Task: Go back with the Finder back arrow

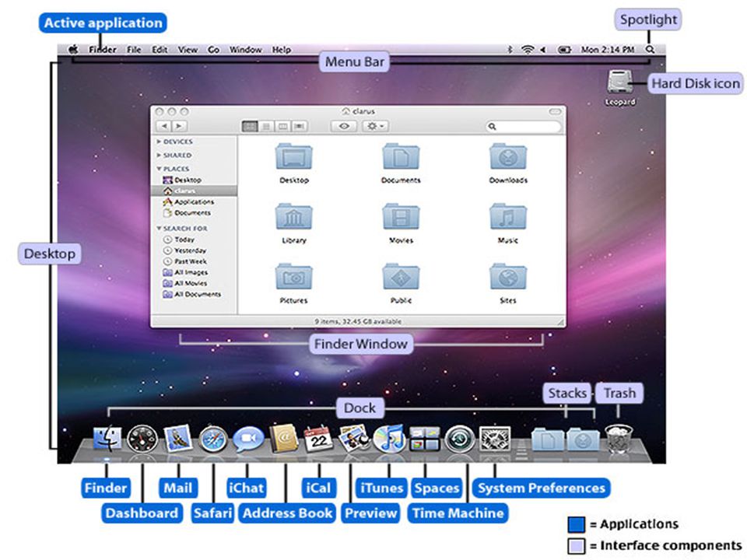Action: click(x=164, y=126)
